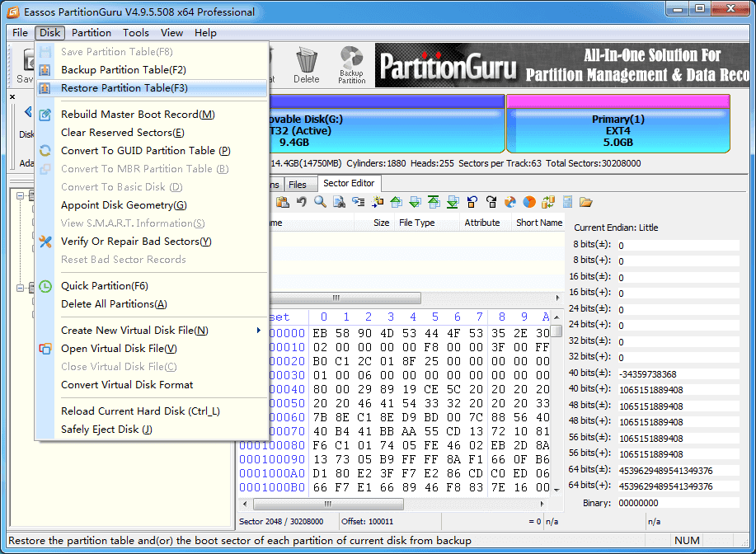
Task: Close the left panel with the X
Action: [x=12, y=97]
